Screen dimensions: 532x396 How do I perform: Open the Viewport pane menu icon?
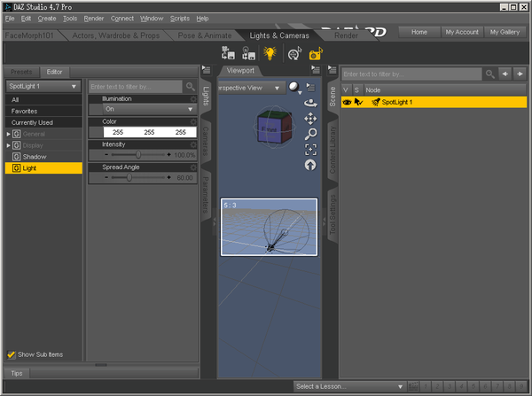316,70
